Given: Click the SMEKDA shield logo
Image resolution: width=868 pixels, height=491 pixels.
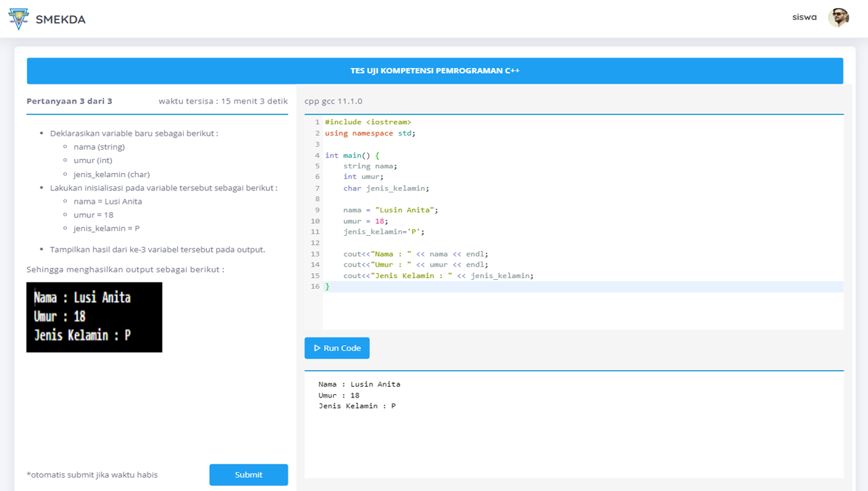Looking at the screenshot, I should click(x=19, y=18).
